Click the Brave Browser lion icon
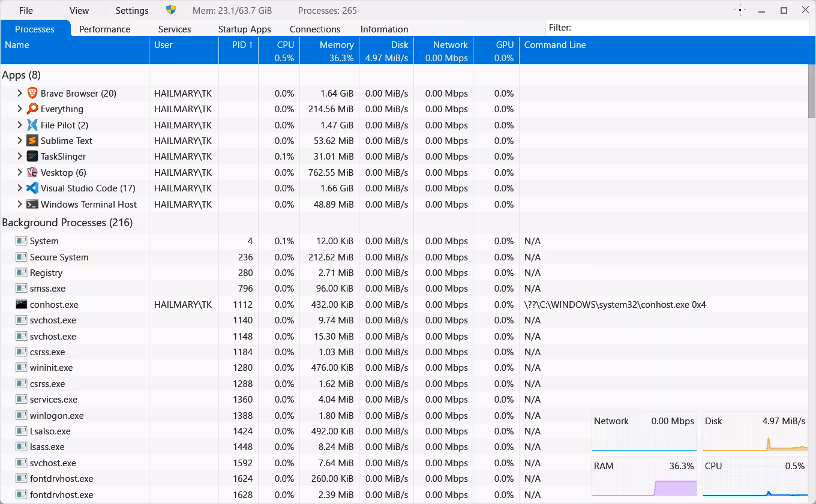This screenshot has height=504, width=816. click(x=32, y=93)
